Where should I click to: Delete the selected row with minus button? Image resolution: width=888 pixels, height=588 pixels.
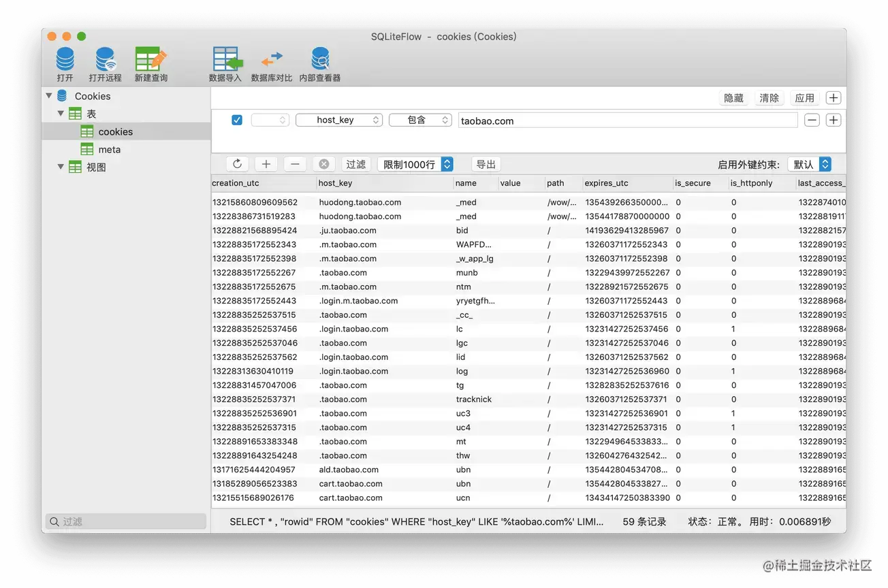click(295, 164)
